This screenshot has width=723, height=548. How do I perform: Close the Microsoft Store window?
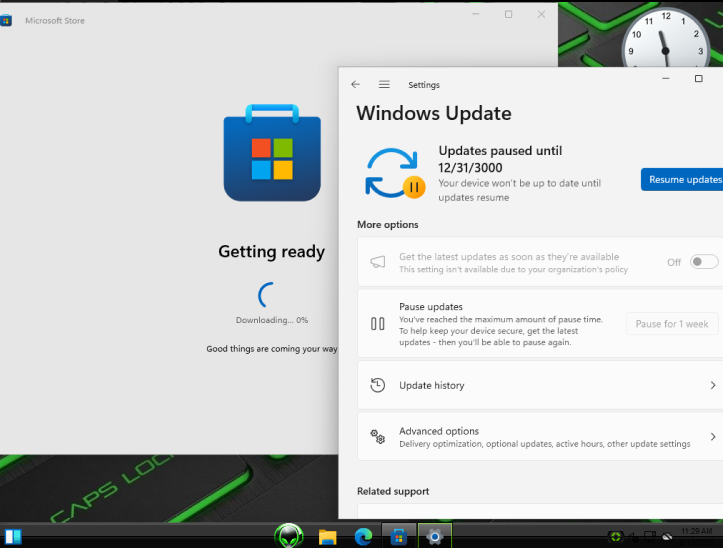click(541, 14)
